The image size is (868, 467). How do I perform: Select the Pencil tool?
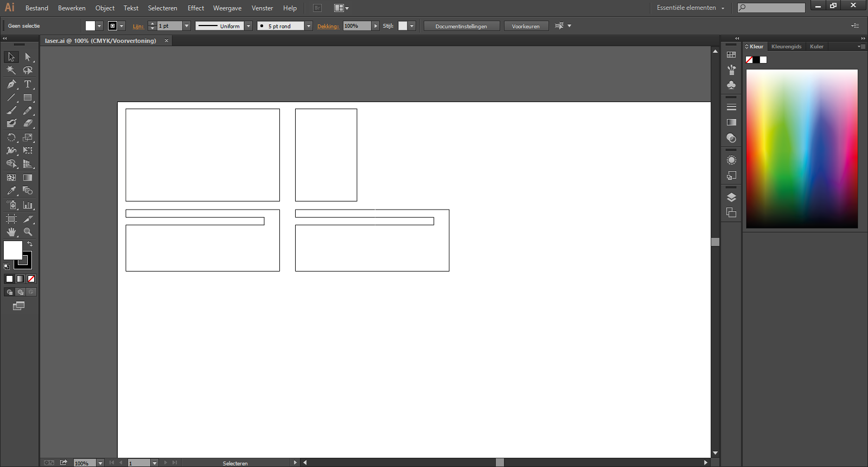click(28, 110)
